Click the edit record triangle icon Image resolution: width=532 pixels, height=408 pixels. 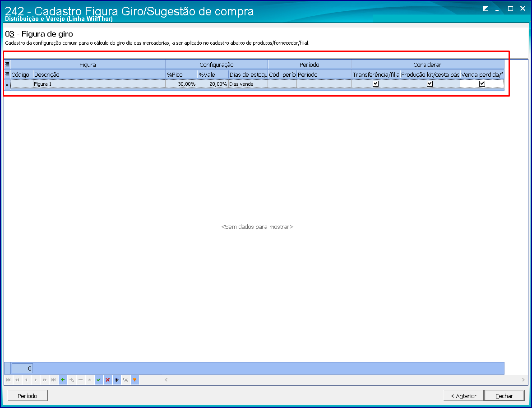[x=90, y=380]
